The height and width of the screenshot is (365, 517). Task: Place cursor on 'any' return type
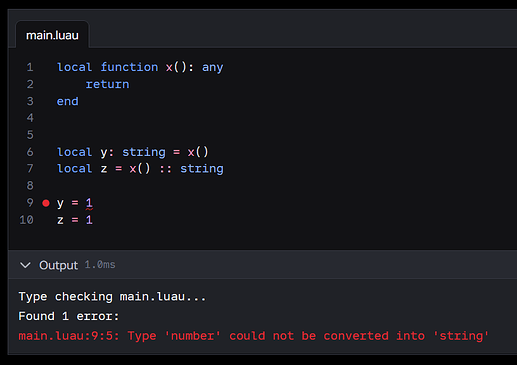pos(213,68)
